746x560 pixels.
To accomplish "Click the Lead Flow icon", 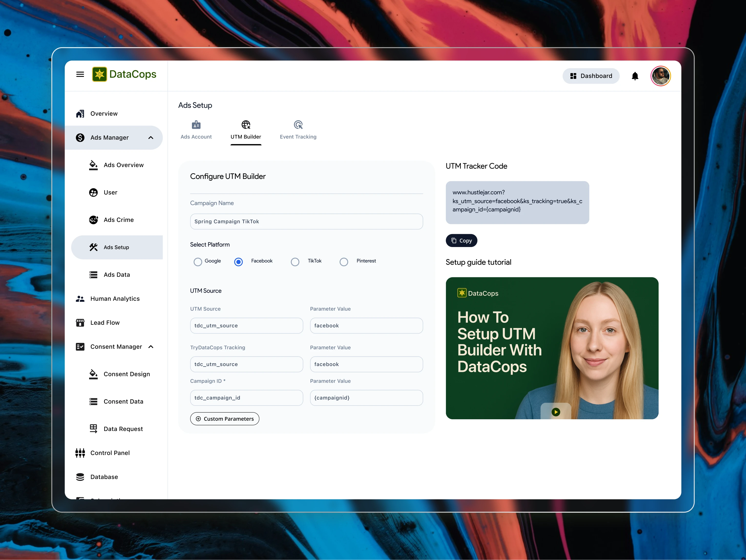I will pos(80,323).
